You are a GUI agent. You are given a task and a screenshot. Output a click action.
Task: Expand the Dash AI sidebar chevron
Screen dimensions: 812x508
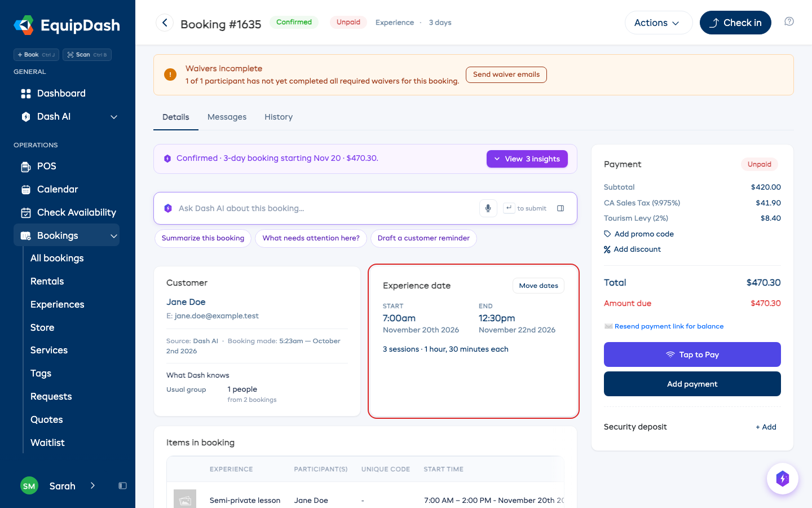coord(114,117)
